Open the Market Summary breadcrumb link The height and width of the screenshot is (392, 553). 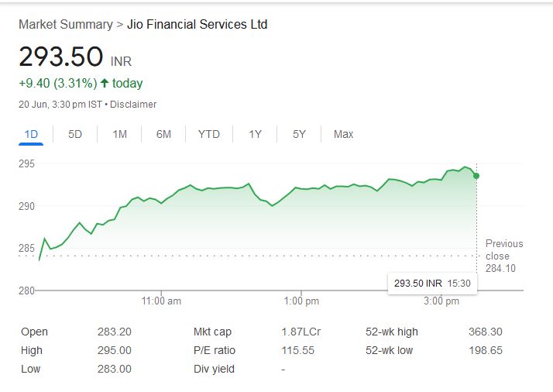click(65, 24)
